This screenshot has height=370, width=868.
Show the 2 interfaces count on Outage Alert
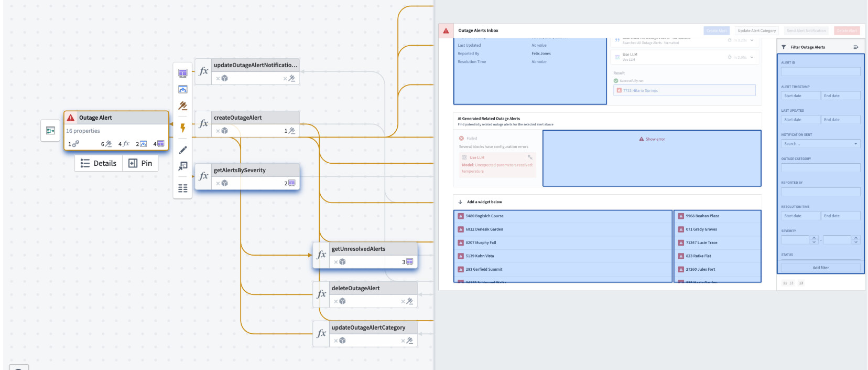(x=142, y=144)
